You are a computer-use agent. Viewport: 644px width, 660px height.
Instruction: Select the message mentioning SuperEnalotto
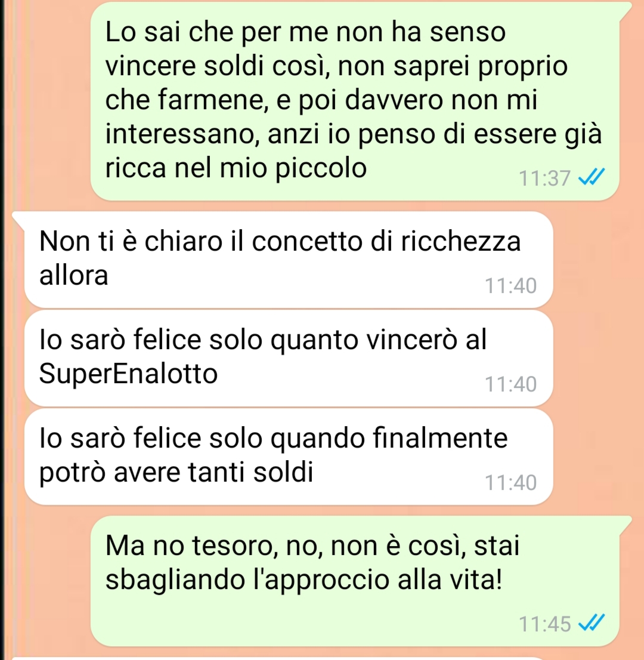(x=289, y=358)
